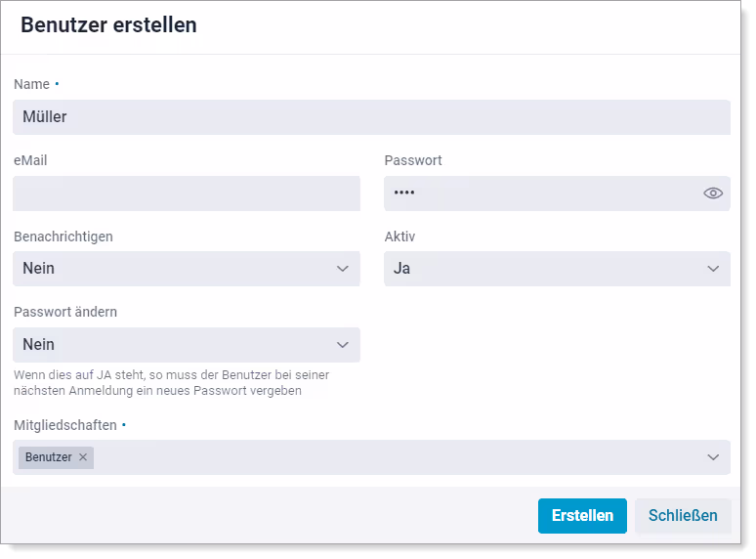The height and width of the screenshot is (559, 756).
Task: Click the Mitgliedschaften label
Action: point(65,425)
